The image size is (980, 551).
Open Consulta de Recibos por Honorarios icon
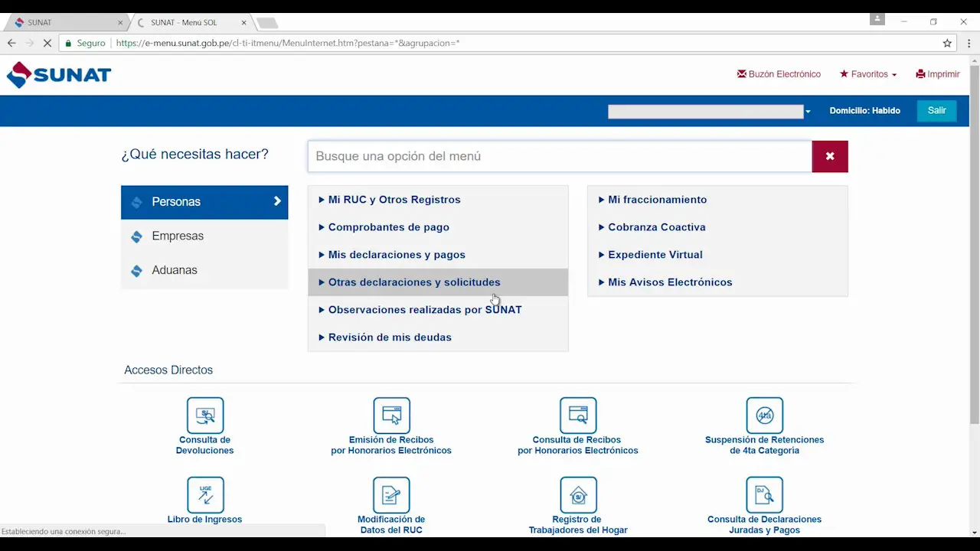578,416
